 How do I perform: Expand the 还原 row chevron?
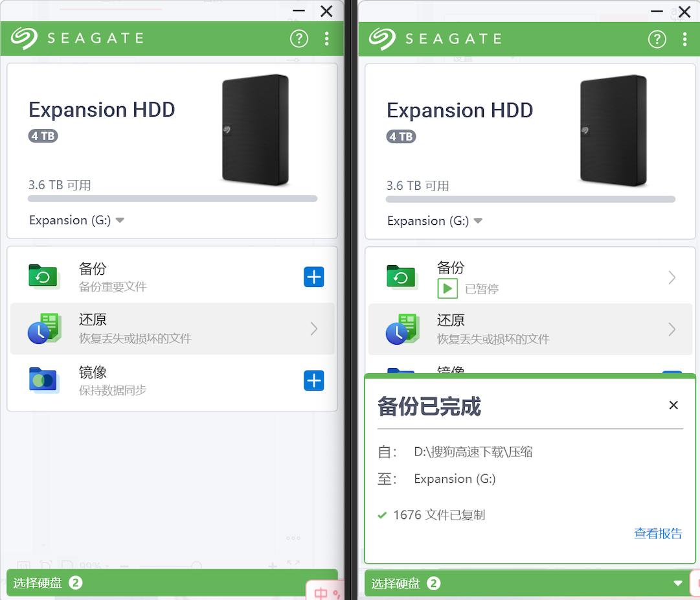pos(315,329)
